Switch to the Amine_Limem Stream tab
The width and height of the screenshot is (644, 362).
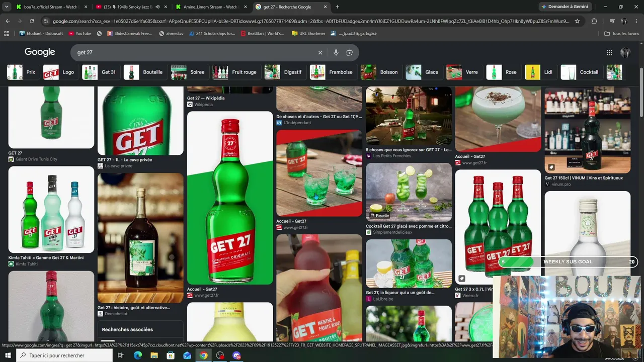pos(212,7)
